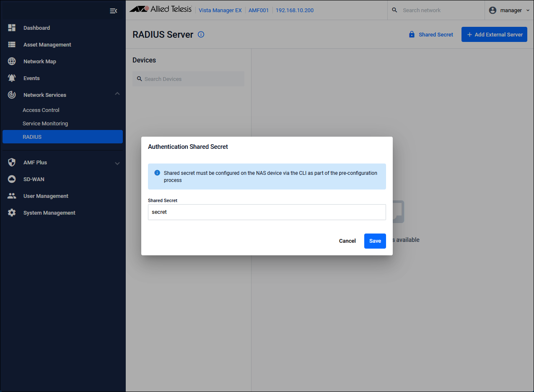This screenshot has height=392, width=534.
Task: Click the Asset Management list icon
Action: [12, 44]
